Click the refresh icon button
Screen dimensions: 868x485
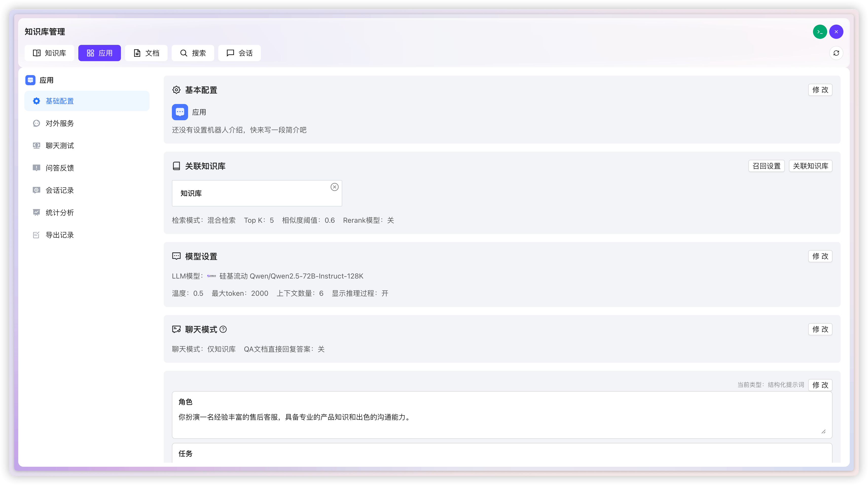[836, 53]
